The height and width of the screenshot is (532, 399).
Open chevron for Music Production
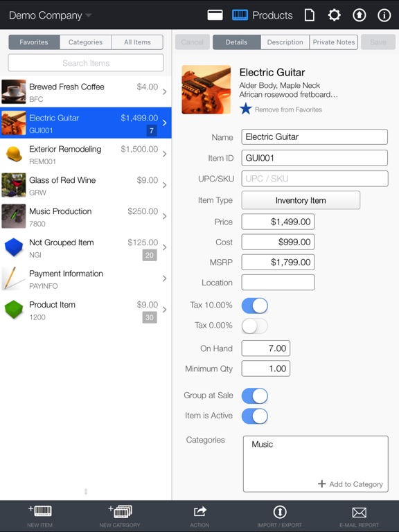[165, 216]
